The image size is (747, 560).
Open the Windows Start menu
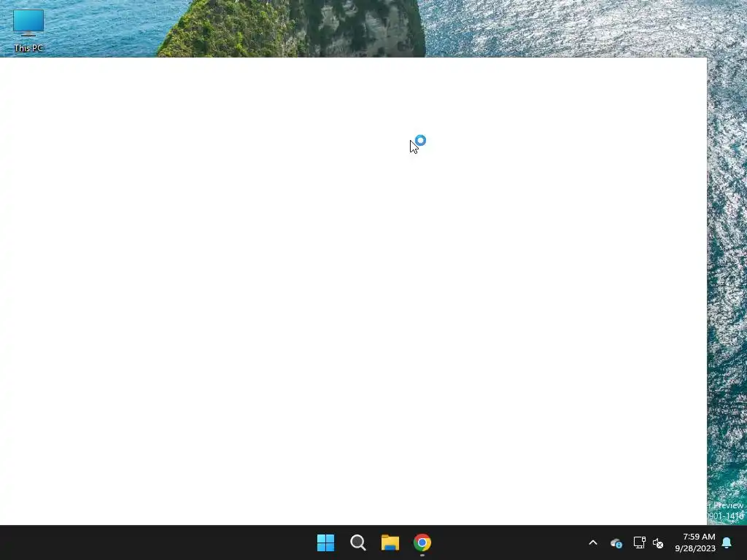point(326,542)
